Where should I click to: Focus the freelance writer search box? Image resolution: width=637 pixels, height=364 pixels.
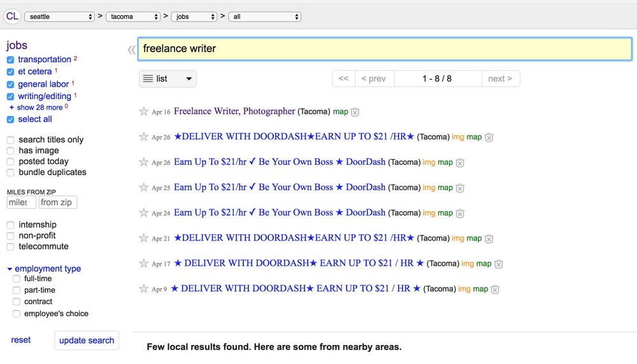(x=385, y=49)
